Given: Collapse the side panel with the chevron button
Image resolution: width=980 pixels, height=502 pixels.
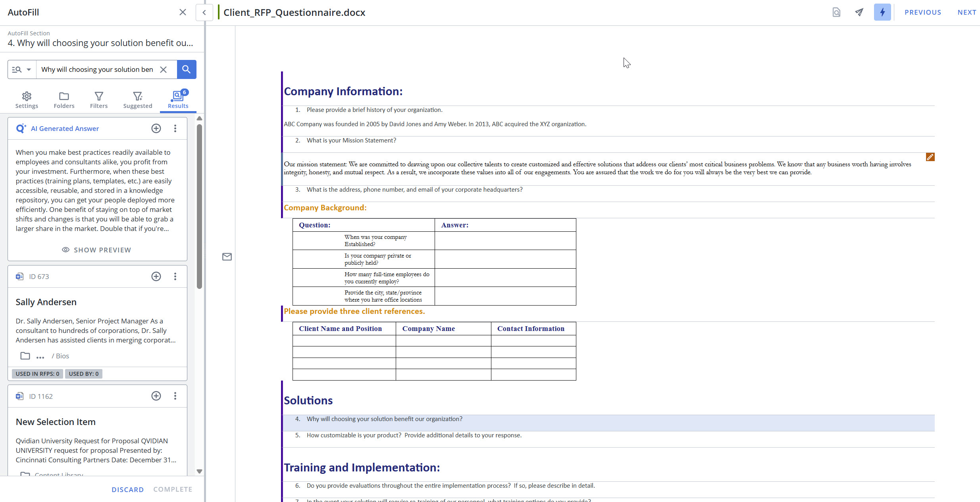Looking at the screenshot, I should coord(204,12).
